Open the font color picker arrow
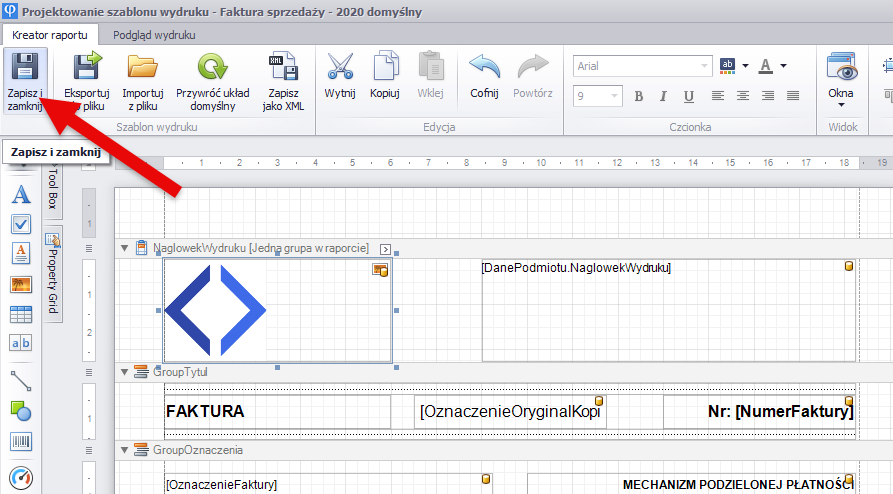Image resolution: width=893 pixels, height=494 pixels. 784,66
